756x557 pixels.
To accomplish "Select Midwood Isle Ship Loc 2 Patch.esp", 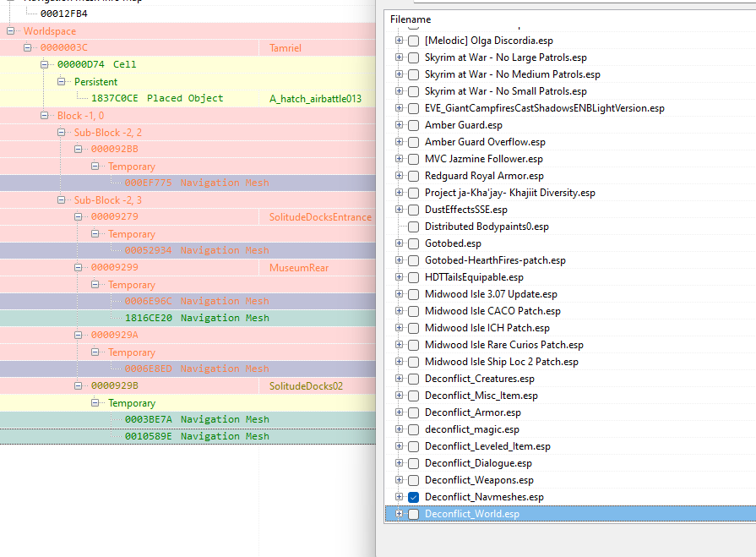I will pos(502,362).
